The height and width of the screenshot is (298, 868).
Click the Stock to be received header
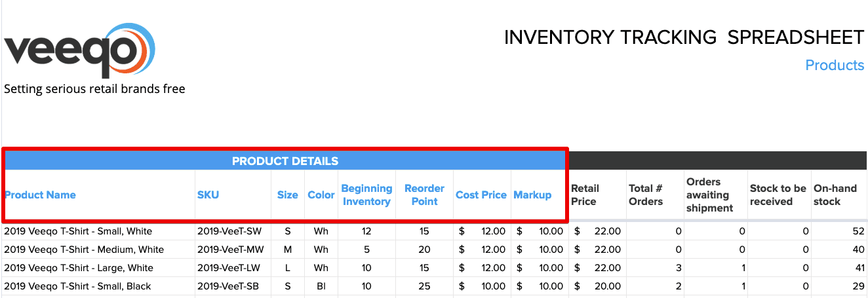(x=778, y=195)
